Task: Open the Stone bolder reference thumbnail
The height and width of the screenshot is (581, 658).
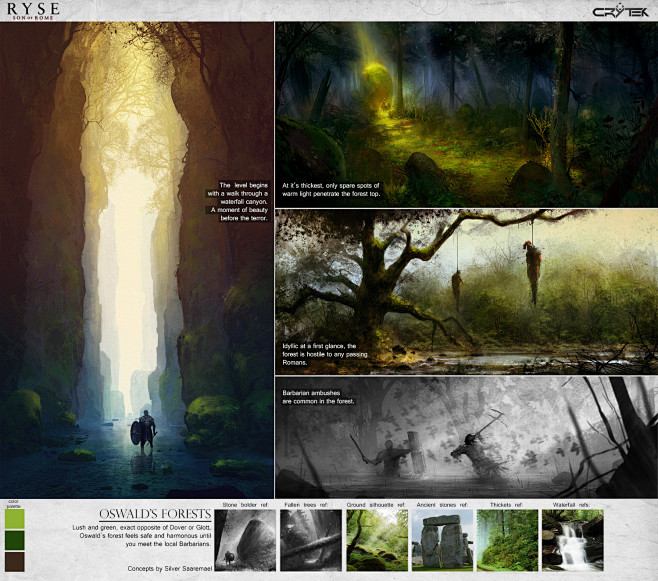Action: pyautogui.click(x=245, y=541)
